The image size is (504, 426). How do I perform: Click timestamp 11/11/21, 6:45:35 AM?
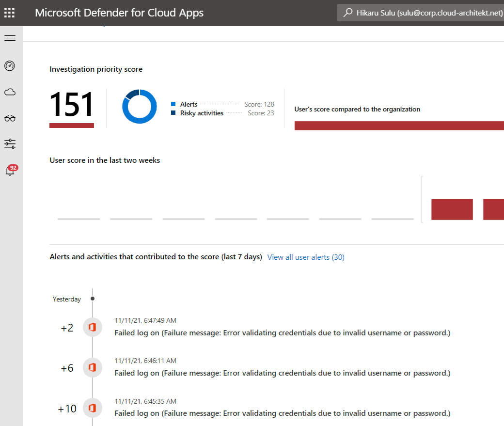tap(145, 401)
